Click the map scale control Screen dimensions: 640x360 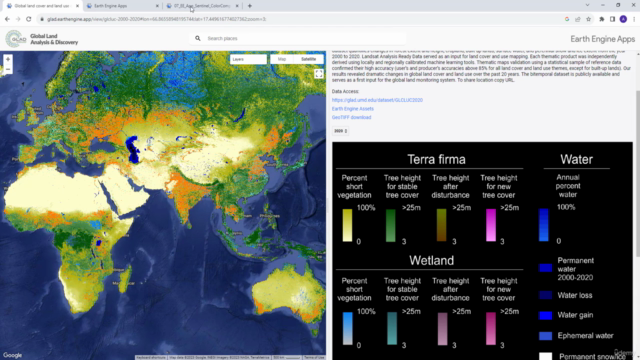coord(287,358)
